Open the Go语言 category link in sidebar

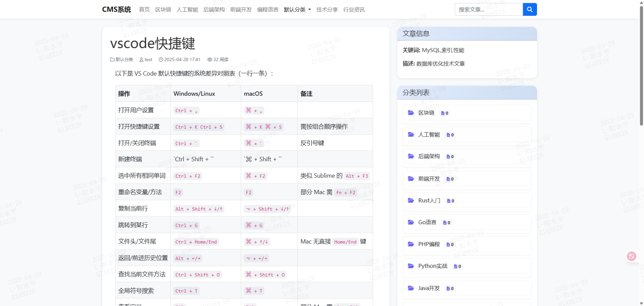coord(427,223)
